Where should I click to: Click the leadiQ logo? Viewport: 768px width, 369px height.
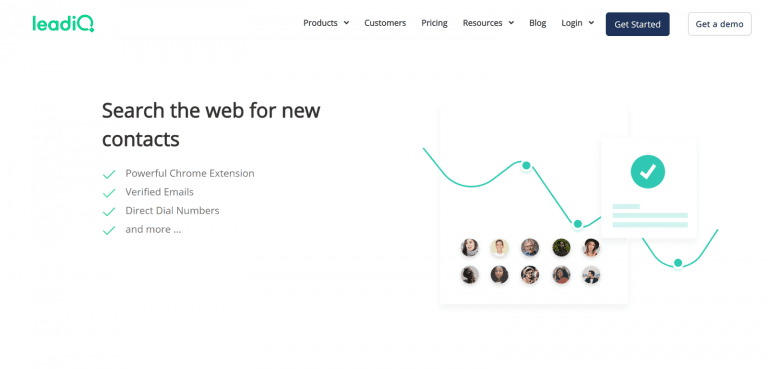[64, 24]
